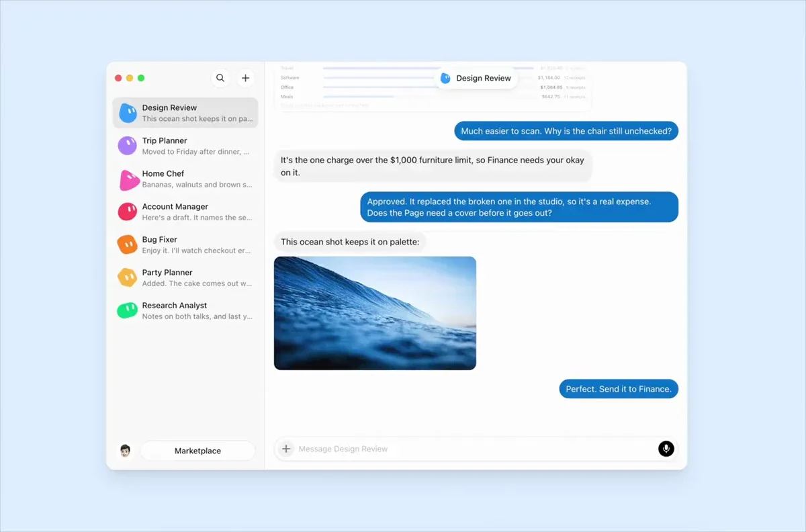Open the user profile avatar
Screen dimensions: 806x532
pyautogui.click(x=125, y=451)
